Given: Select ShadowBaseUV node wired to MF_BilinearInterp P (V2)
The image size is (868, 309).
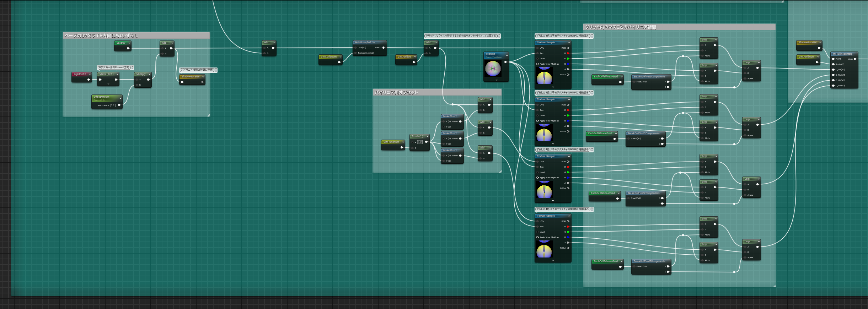Looking at the screenshot, I should (x=809, y=45).
